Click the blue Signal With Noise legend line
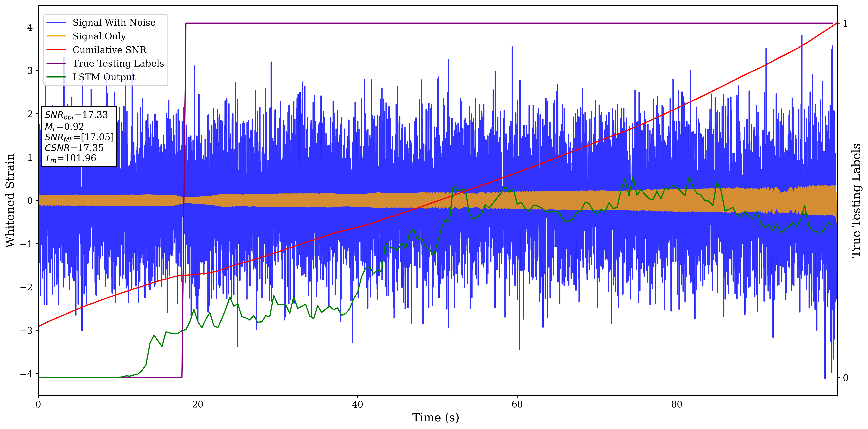The image size is (868, 429). [x=56, y=23]
